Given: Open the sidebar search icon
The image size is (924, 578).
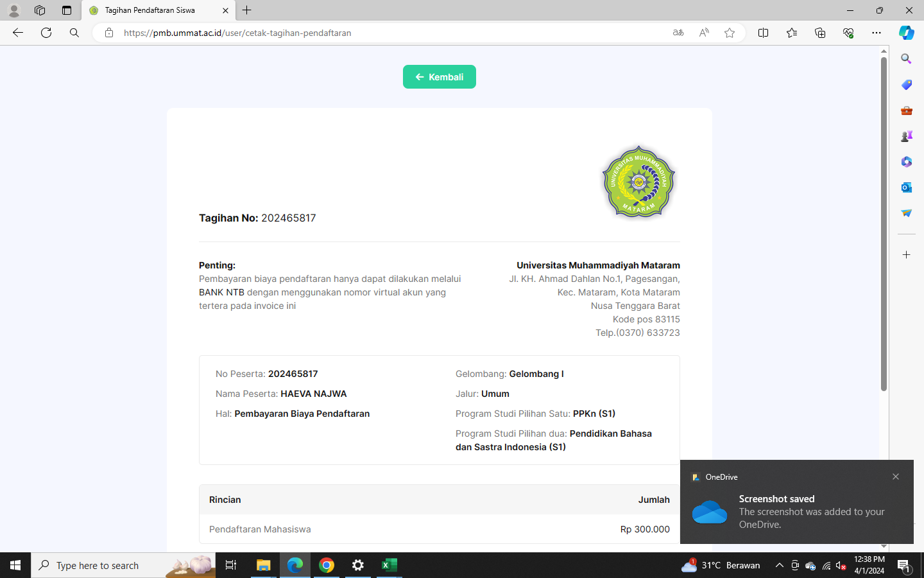Looking at the screenshot, I should point(906,59).
